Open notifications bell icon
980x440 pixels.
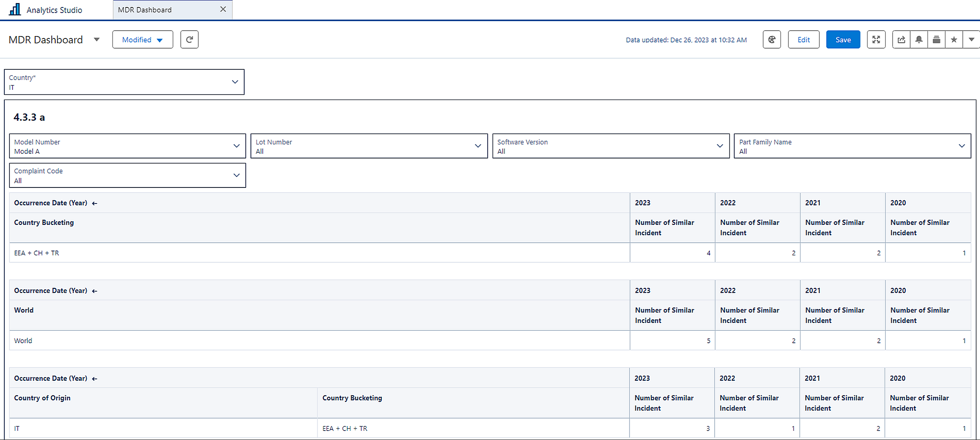click(919, 40)
